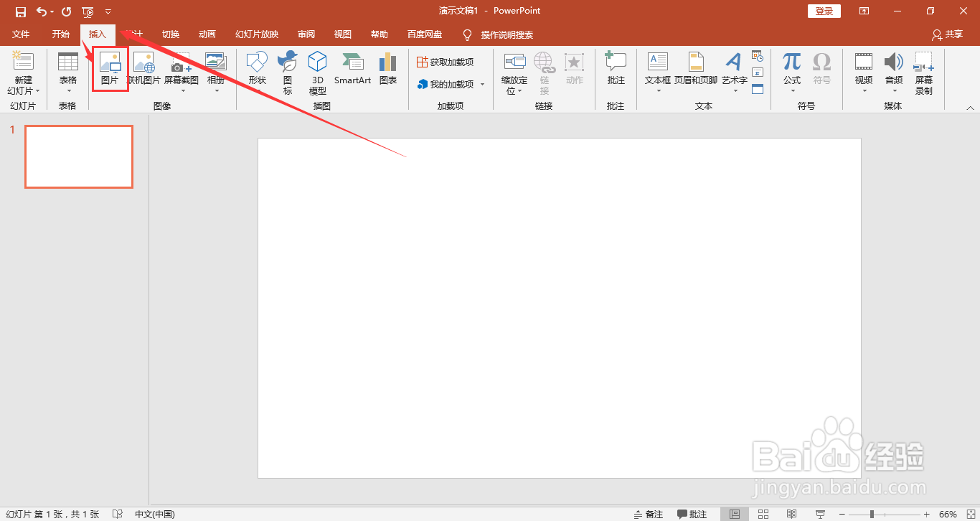Click zoom in plus button
This screenshot has width=980, height=521.
point(927,514)
